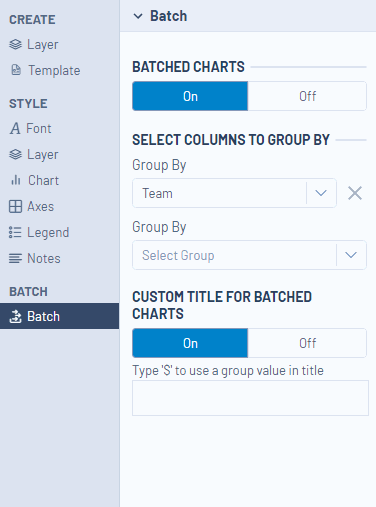Click the Layer icon under Create
376x507 pixels.
pyautogui.click(x=15, y=44)
